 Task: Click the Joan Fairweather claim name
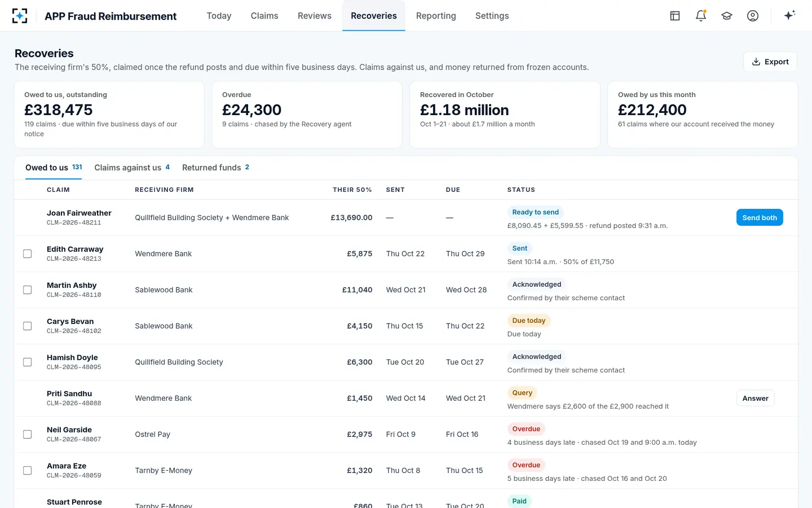[79, 213]
